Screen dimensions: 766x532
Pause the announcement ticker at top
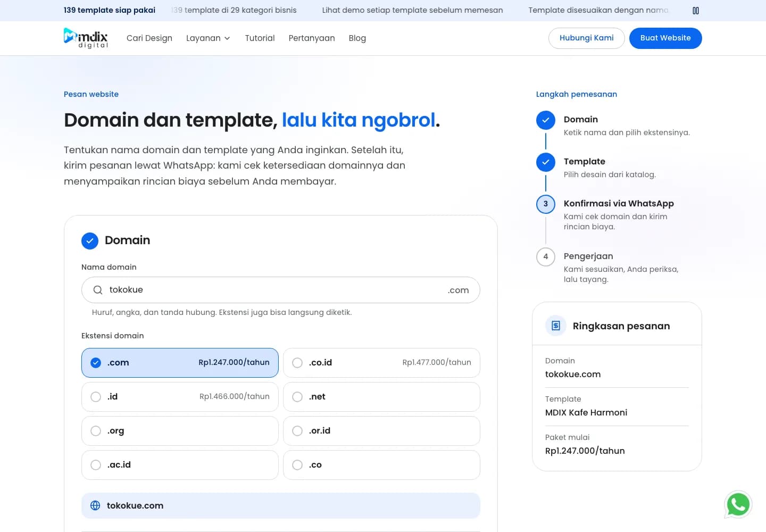point(695,11)
